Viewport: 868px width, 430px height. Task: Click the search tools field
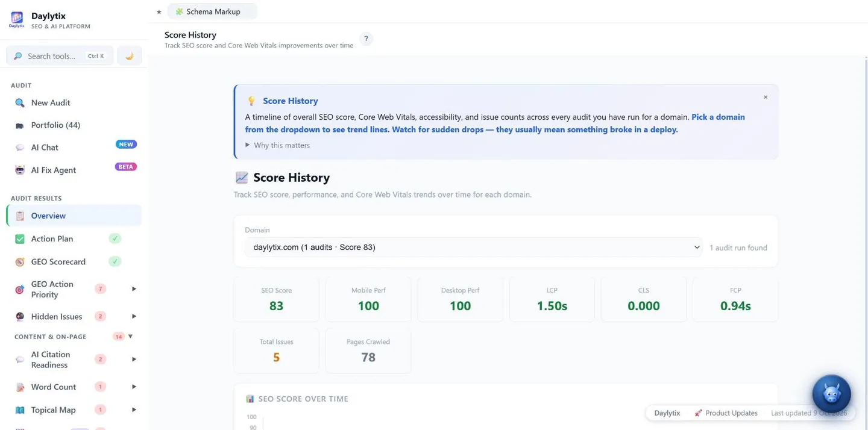pos(60,56)
